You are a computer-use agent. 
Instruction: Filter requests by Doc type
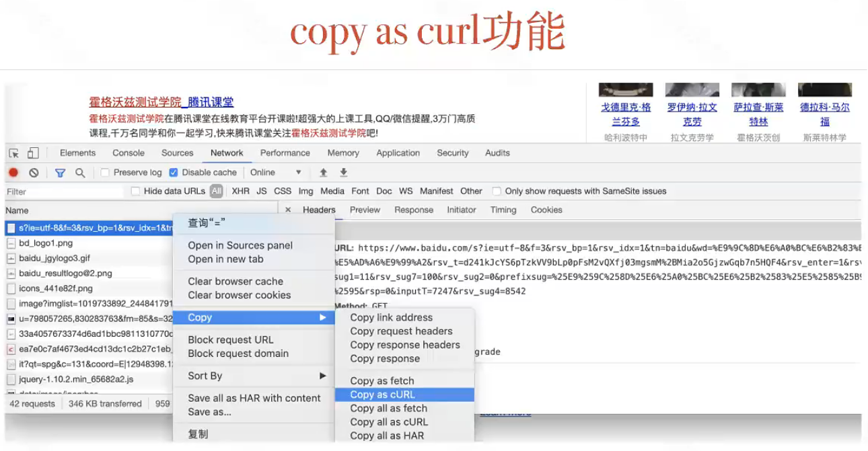(x=384, y=192)
